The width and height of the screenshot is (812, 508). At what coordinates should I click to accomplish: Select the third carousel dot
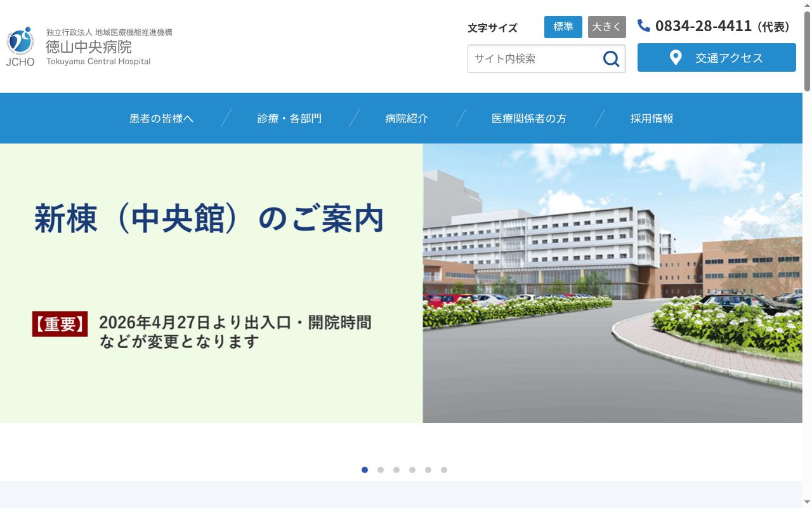pos(396,470)
